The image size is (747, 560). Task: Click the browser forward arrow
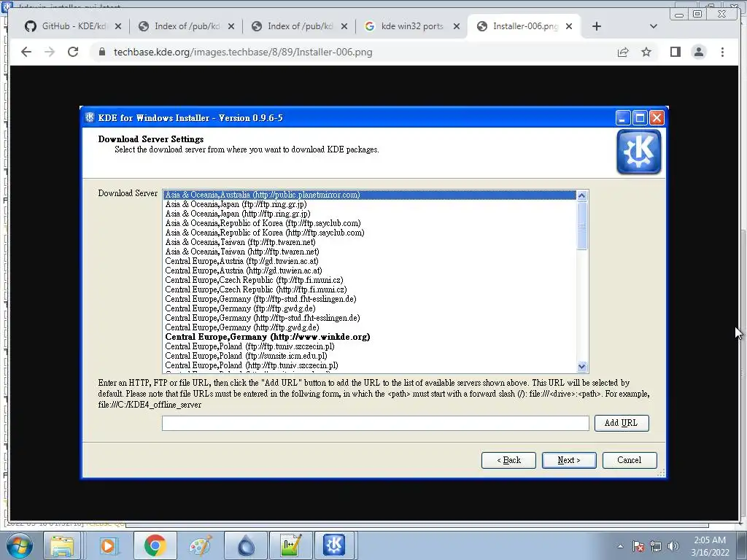click(x=50, y=52)
